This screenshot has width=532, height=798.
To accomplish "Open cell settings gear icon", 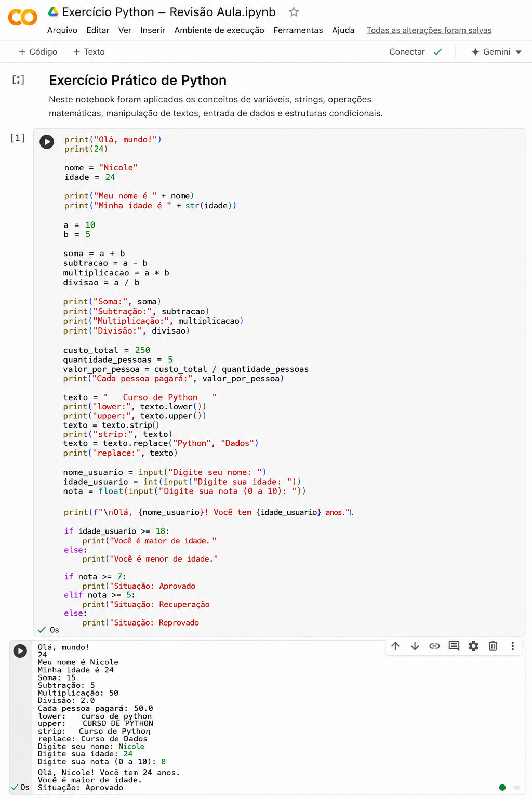I will pyautogui.click(x=473, y=646).
